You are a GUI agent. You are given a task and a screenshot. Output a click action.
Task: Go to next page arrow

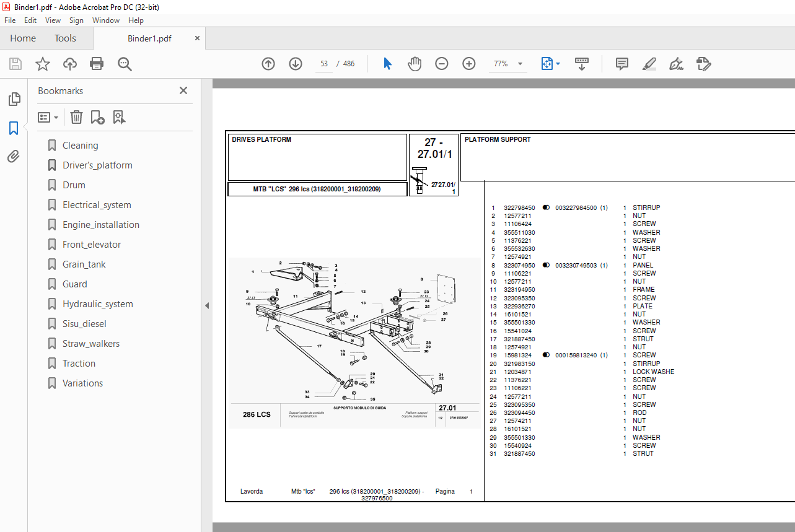pyautogui.click(x=296, y=64)
